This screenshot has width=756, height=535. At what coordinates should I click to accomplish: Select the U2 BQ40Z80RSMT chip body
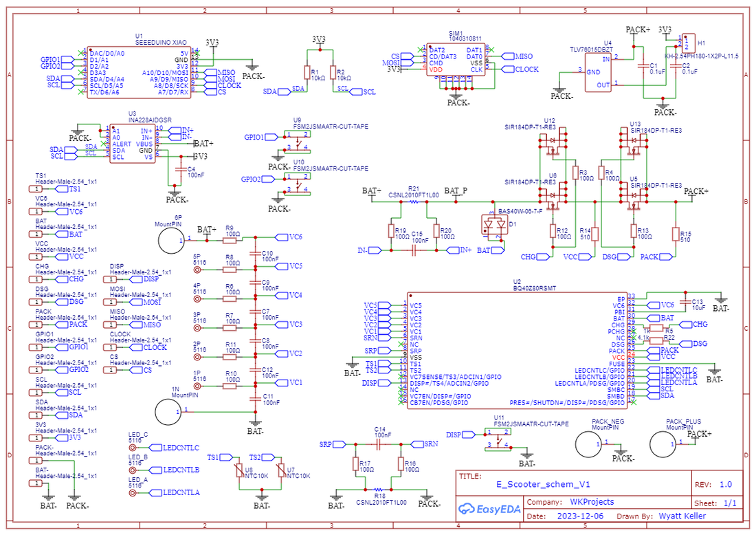point(517,351)
